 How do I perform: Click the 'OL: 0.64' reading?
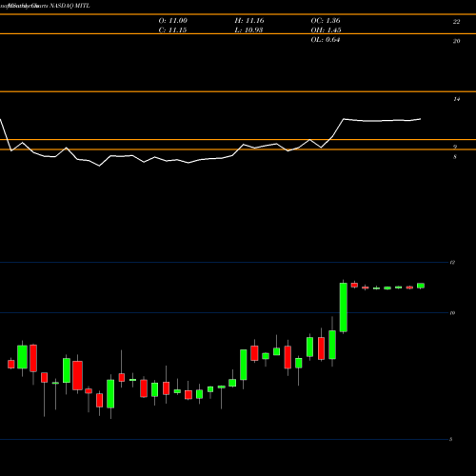coord(326,40)
